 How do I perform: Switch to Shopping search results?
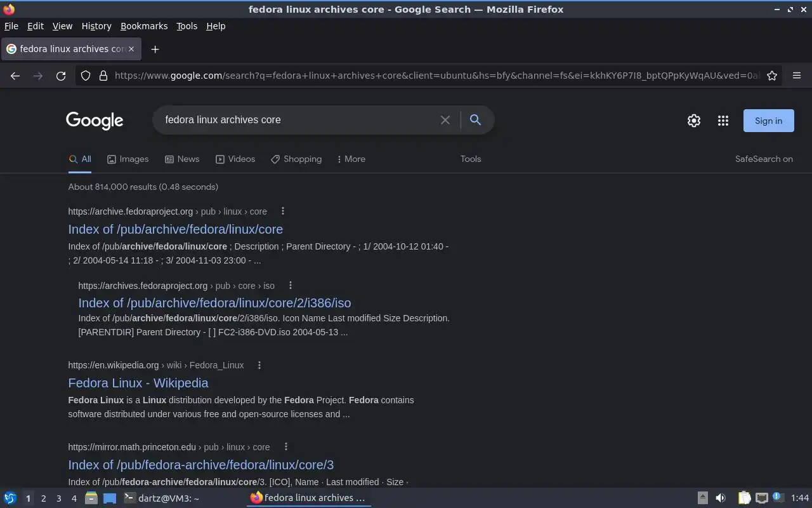click(296, 159)
